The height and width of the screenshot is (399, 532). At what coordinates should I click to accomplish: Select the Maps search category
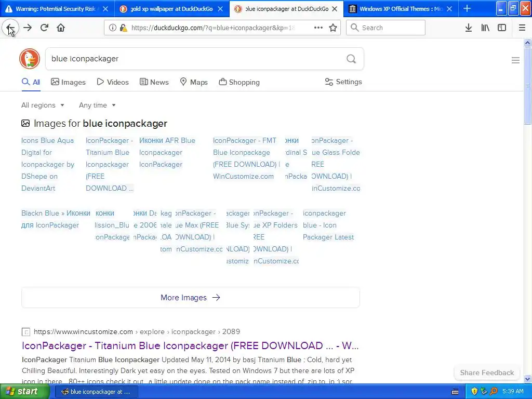pos(193,82)
